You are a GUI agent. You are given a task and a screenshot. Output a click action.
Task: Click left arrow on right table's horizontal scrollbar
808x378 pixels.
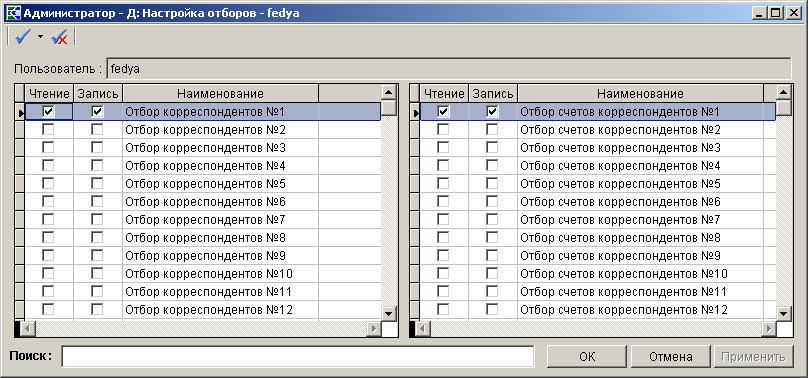(423, 329)
